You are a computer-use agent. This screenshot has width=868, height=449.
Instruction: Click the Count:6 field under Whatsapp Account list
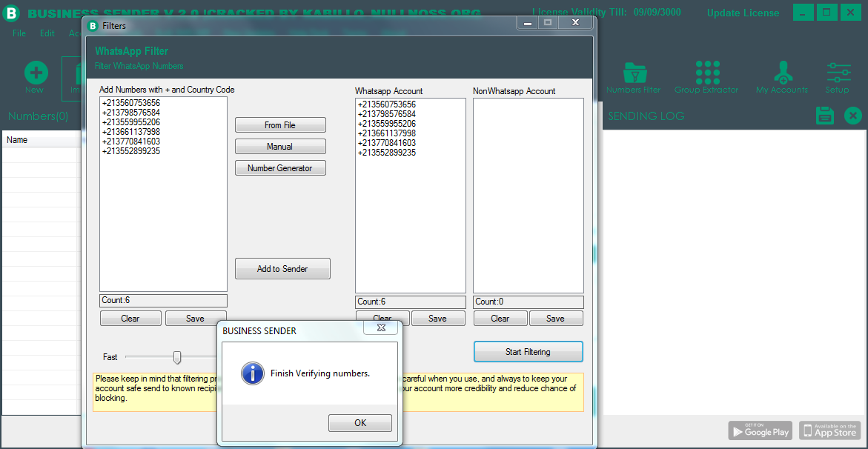pyautogui.click(x=410, y=302)
